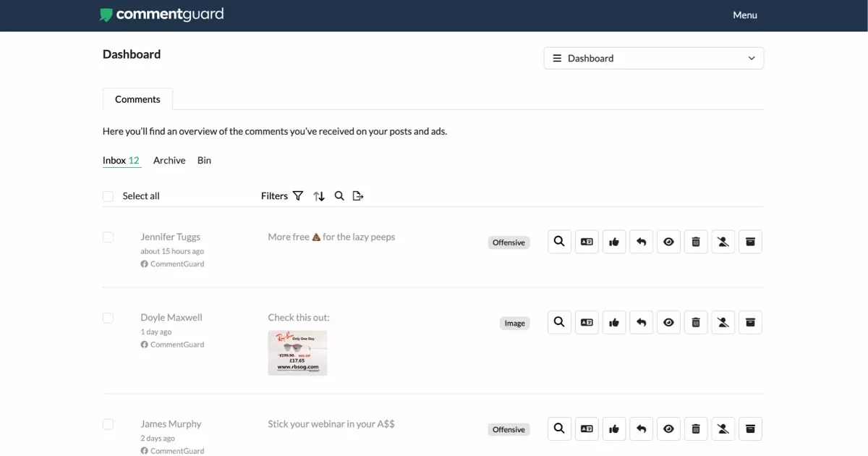Open the Bin view
Screen dimensions: 868x456
click(x=204, y=160)
